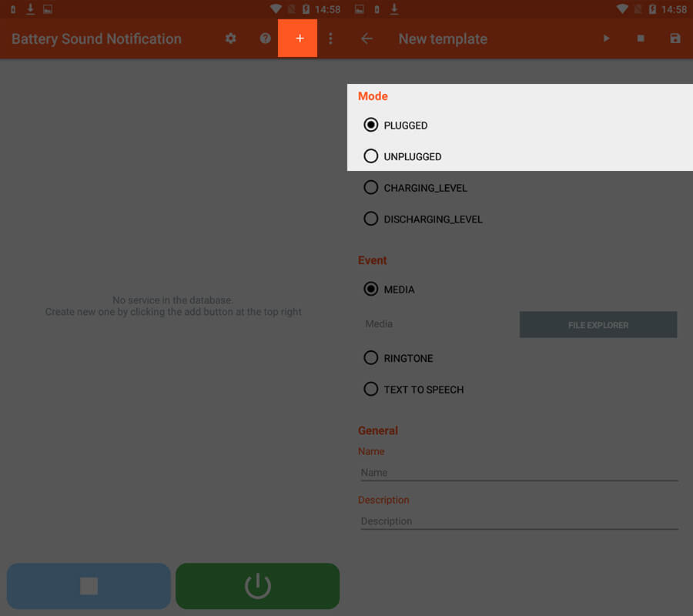Viewport: 693px width, 616px height.
Task: Enable TEXT TO SPEECH event
Action: point(371,390)
